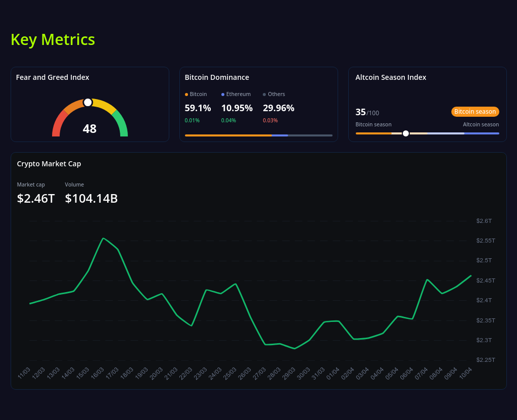Image resolution: width=517 pixels, height=420 pixels.
Task: Expand the Crypto Market Cap panel
Action: pyautogui.click(x=49, y=164)
